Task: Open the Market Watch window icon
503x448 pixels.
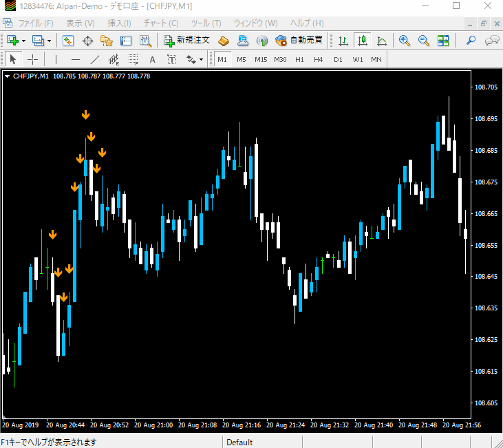Action: coord(68,41)
